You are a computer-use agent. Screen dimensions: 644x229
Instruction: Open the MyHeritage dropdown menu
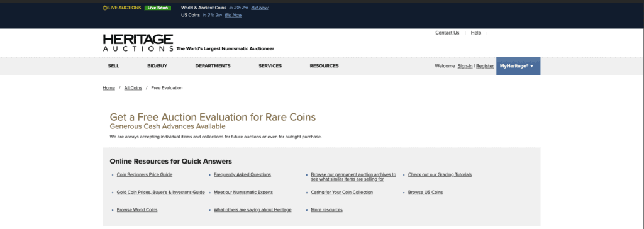click(x=518, y=66)
